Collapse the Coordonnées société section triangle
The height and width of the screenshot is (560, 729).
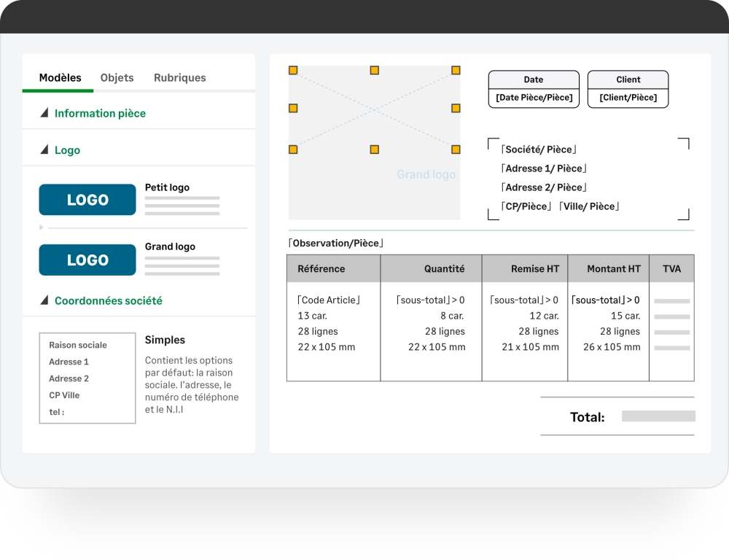(x=44, y=300)
